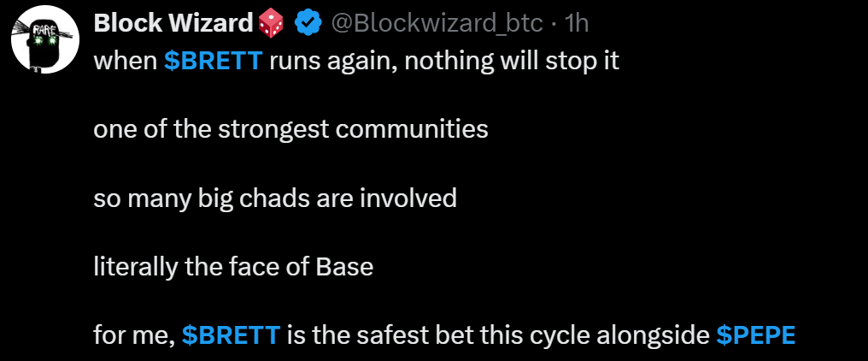Click the words 'runs again' in first line

click(x=334, y=63)
